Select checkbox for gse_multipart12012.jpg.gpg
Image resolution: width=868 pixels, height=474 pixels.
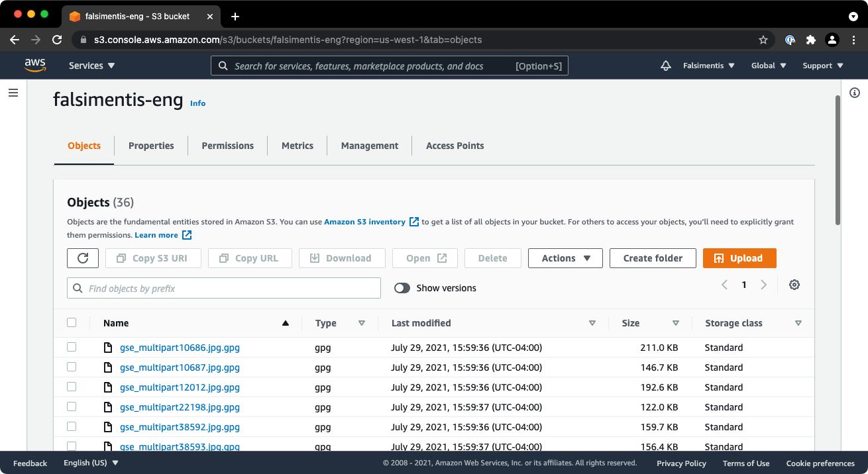point(72,387)
